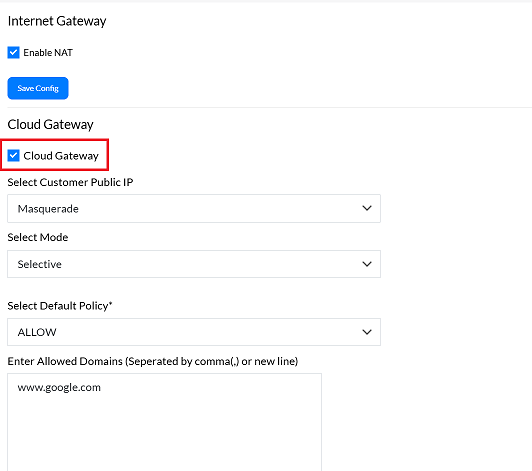Click the chevron arrow on ALLOW field
Viewport: 532px width, 471px height.
tap(367, 332)
